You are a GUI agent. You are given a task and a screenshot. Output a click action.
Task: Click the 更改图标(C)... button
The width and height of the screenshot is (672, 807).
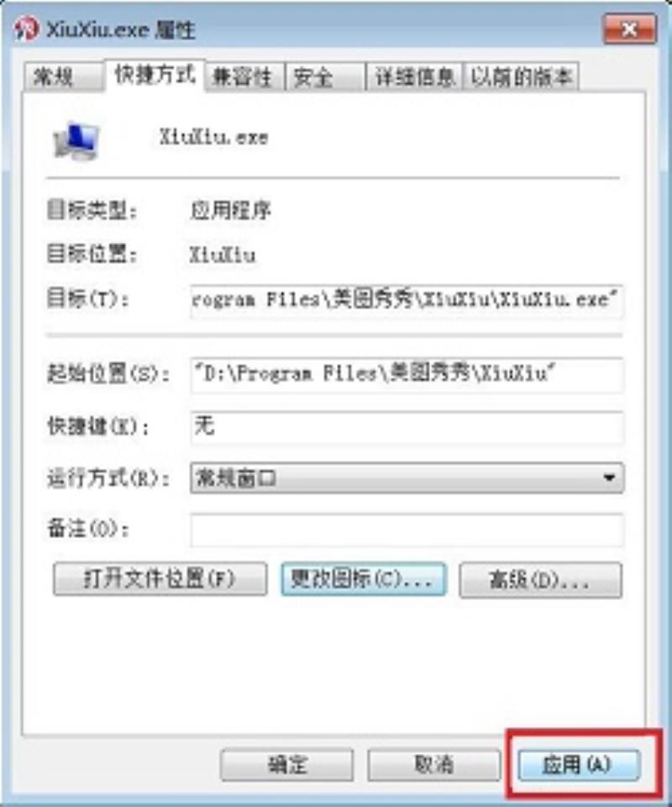(363, 579)
